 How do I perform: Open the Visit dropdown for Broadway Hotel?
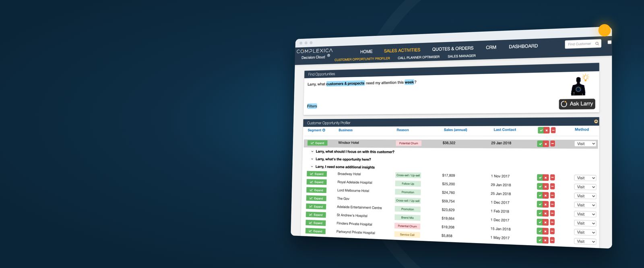[x=585, y=178]
